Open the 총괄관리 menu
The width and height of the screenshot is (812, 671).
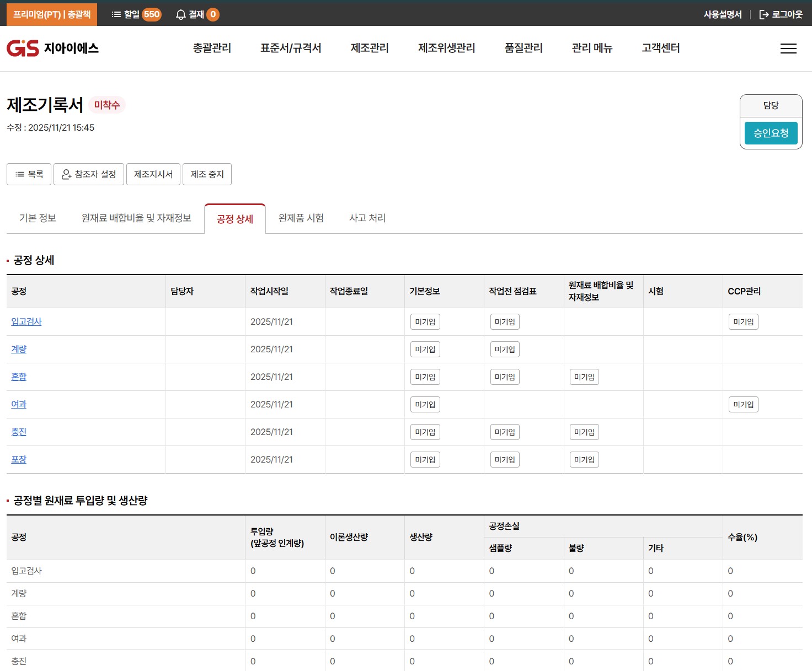tap(212, 48)
